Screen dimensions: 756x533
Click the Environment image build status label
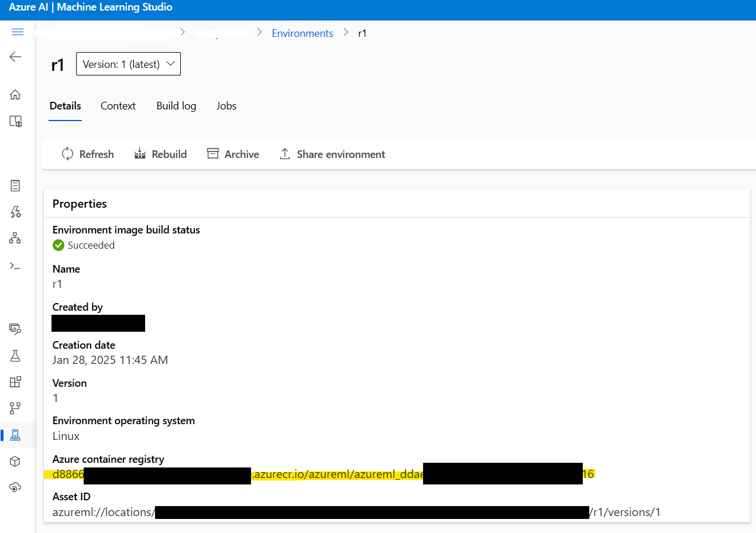pyautogui.click(x=126, y=230)
